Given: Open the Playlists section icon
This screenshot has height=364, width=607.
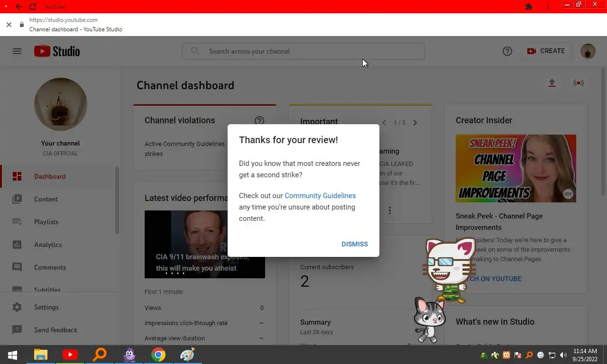Looking at the screenshot, I should (17, 222).
